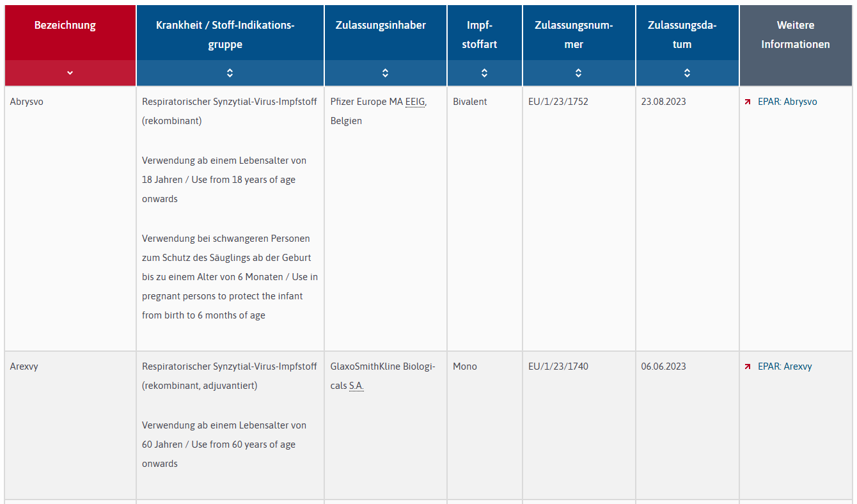Screen dimensions: 857x504
Task: Sort by Krankheit / Stoff-Indikationsgruppe arrows
Action: point(230,73)
